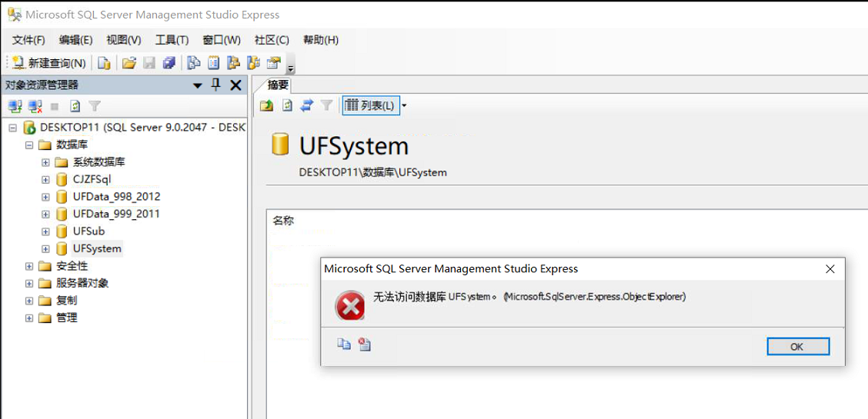This screenshot has width=868, height=419.
Task: Expand the CJZFSql database node
Action: 46,180
